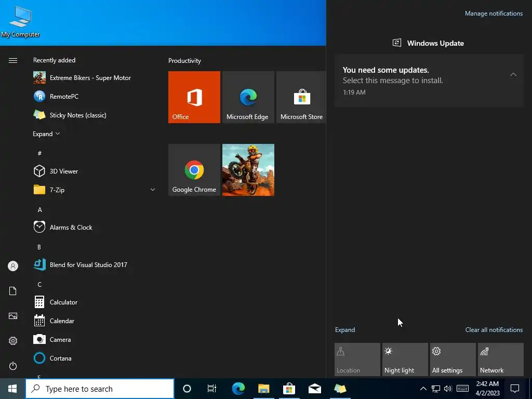The height and width of the screenshot is (399, 532).
Task: Open Settings gear in Start sidebar
Action: 13,341
